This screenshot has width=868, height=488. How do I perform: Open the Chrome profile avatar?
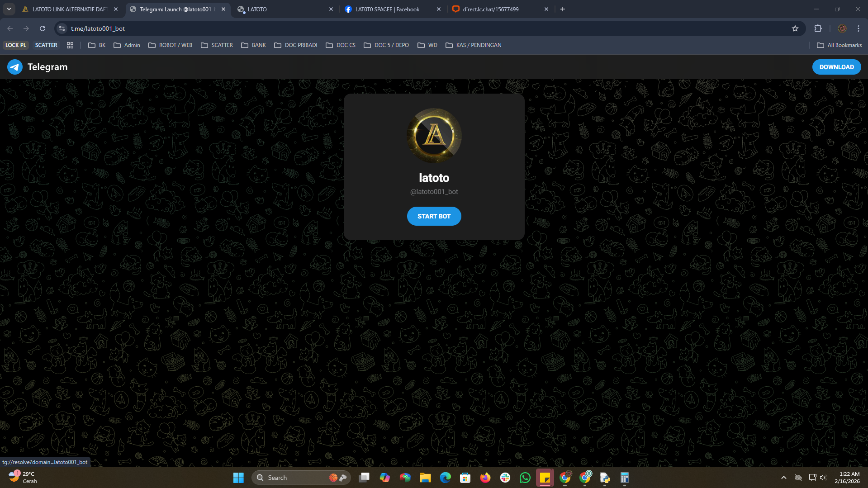tap(842, 28)
